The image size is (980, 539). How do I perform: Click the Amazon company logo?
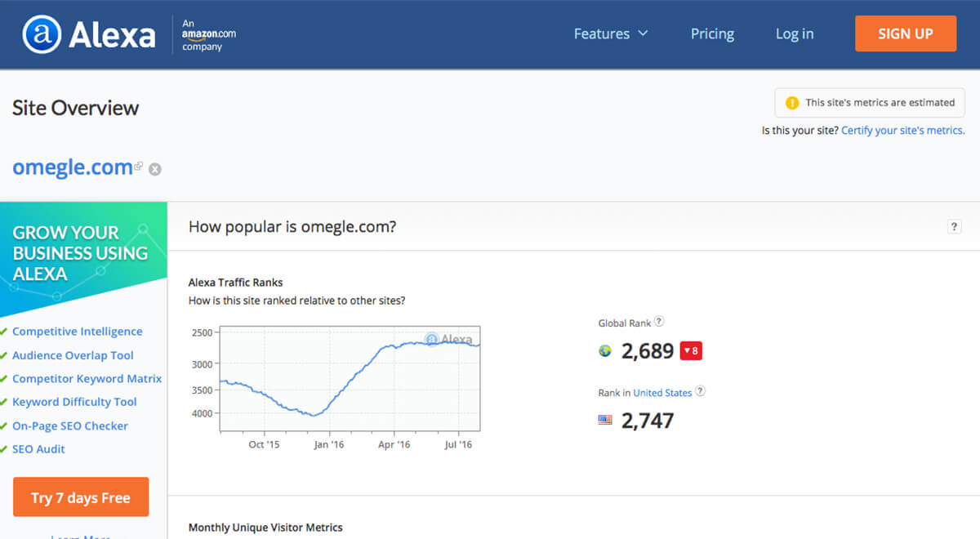coord(209,34)
